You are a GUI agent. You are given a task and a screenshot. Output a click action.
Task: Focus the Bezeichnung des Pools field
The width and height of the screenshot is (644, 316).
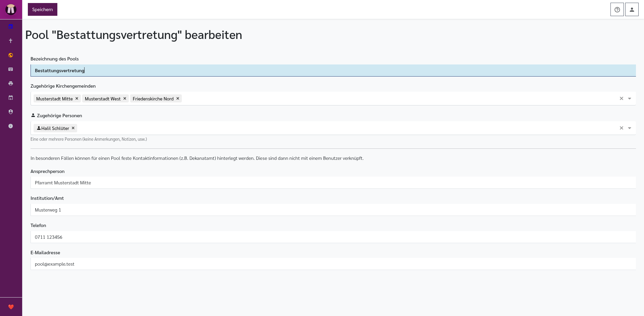click(333, 71)
